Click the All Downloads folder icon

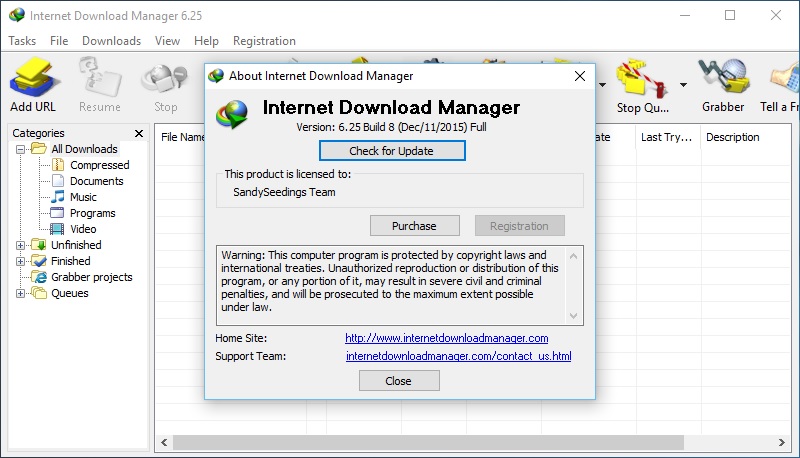39,148
